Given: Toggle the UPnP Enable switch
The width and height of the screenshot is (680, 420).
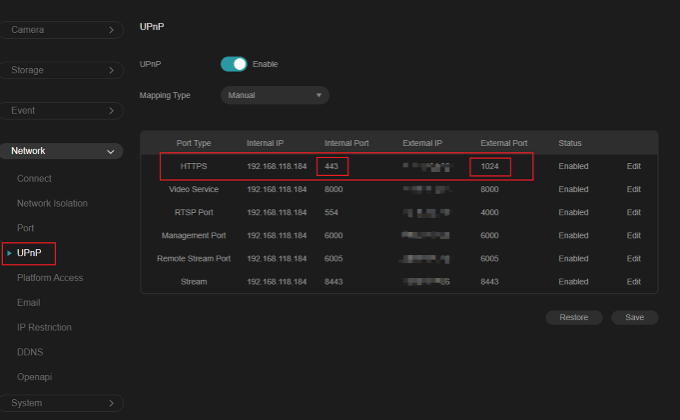Looking at the screenshot, I should [x=233, y=64].
